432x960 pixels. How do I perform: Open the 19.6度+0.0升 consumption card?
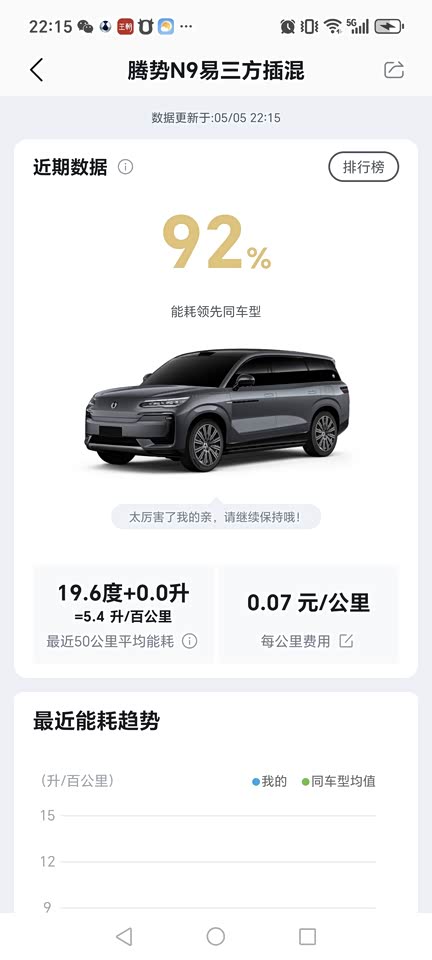click(x=124, y=615)
